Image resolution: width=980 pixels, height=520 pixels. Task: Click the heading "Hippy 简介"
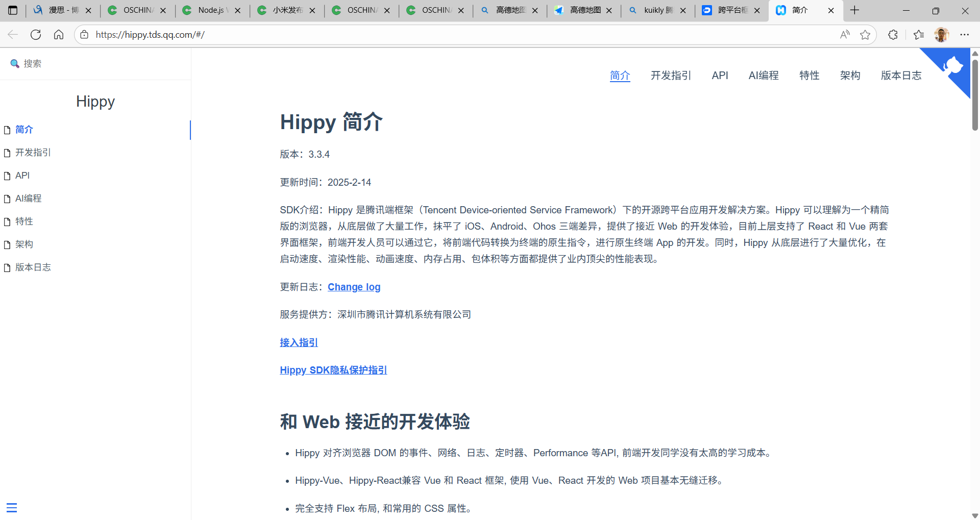click(331, 122)
